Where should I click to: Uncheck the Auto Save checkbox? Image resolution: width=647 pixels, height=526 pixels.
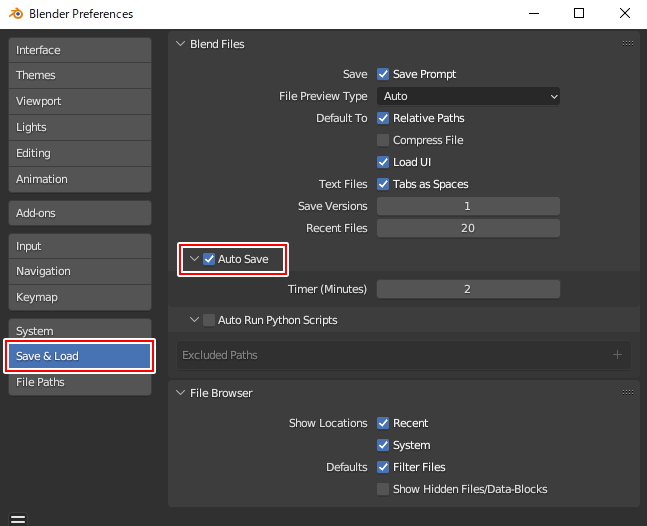coord(209,259)
